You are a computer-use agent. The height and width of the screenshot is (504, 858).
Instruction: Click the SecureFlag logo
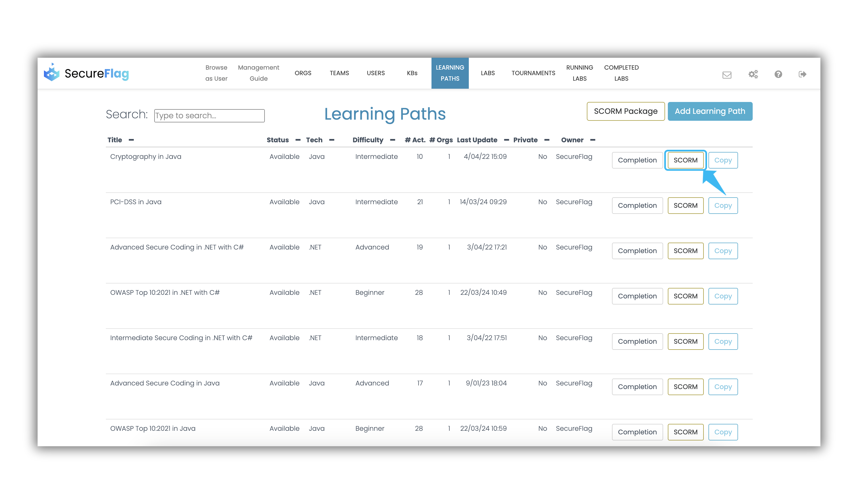tap(87, 72)
